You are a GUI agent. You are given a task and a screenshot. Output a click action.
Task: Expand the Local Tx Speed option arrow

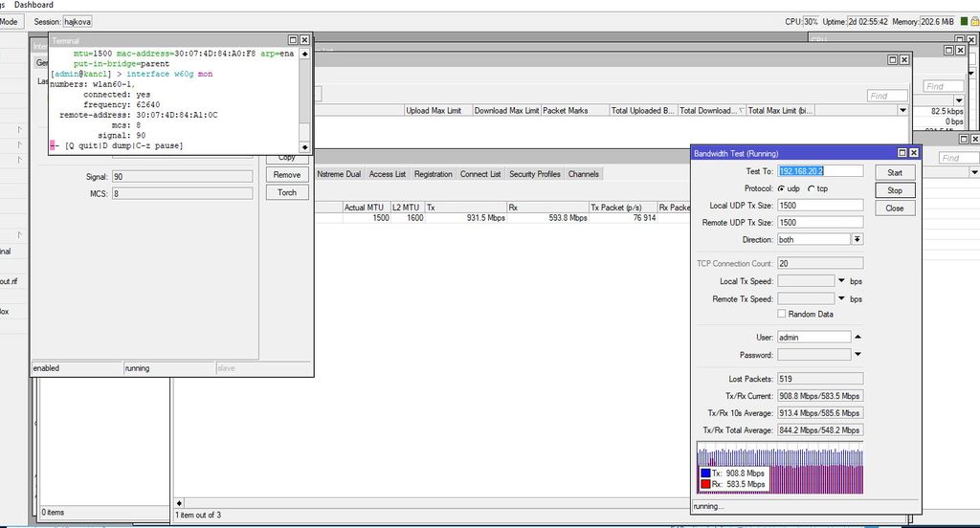[841, 280]
